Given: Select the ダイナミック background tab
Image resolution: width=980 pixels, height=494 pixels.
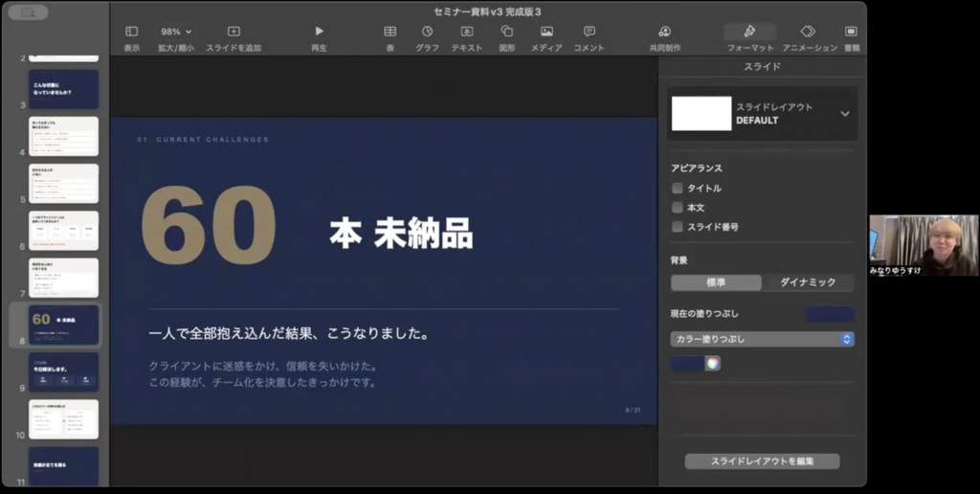Looking at the screenshot, I should pyautogui.click(x=808, y=282).
